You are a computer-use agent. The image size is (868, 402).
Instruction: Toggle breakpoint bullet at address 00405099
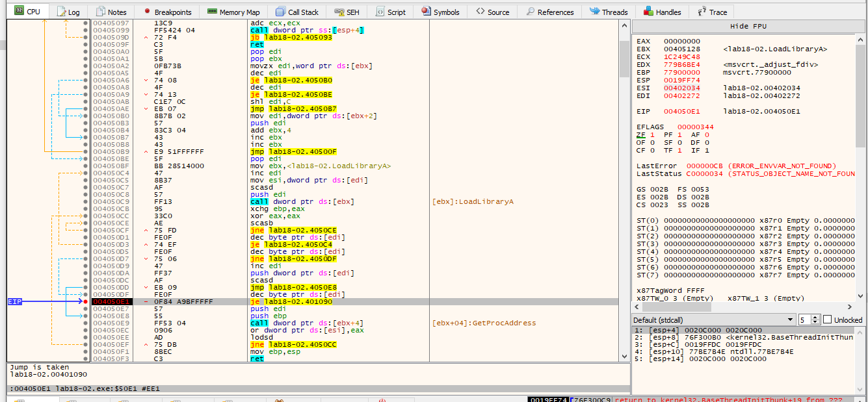(x=86, y=30)
